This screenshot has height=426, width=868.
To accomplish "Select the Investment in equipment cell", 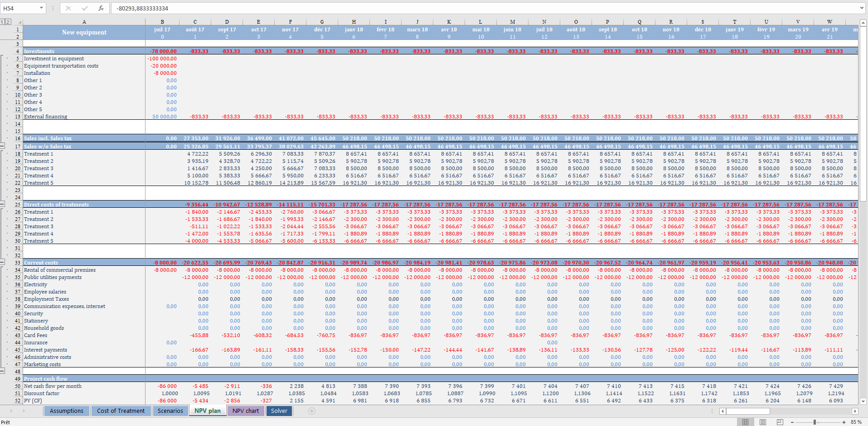I will [84, 59].
